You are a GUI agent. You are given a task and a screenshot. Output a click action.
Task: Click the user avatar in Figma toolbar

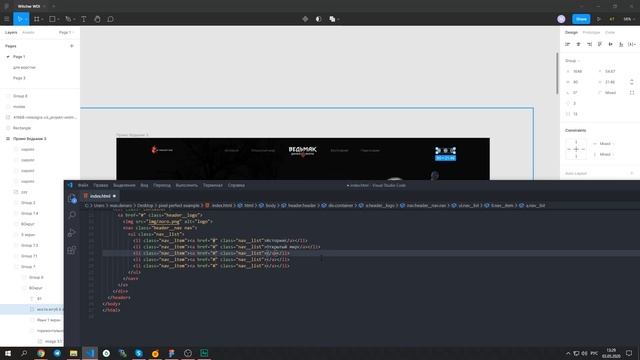tap(561, 19)
